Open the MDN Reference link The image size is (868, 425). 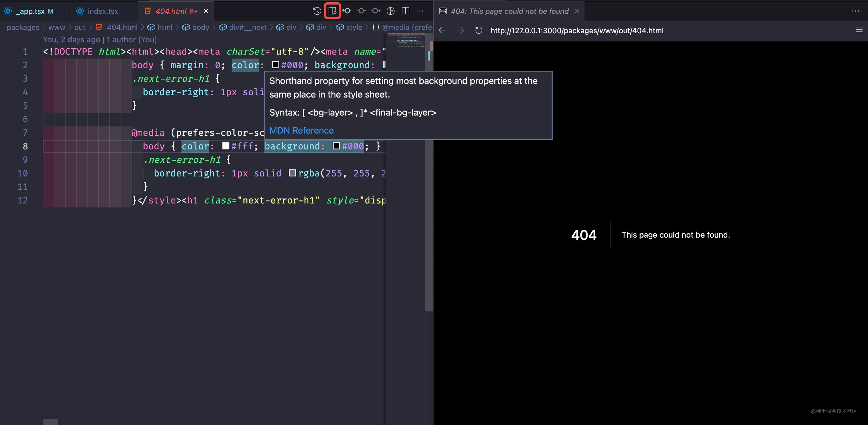tap(301, 131)
